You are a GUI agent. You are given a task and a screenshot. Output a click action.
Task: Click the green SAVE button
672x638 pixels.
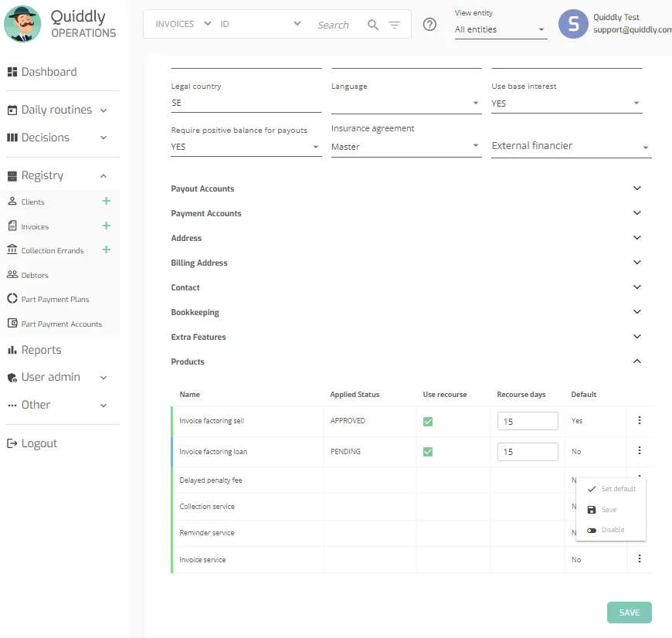pos(629,613)
